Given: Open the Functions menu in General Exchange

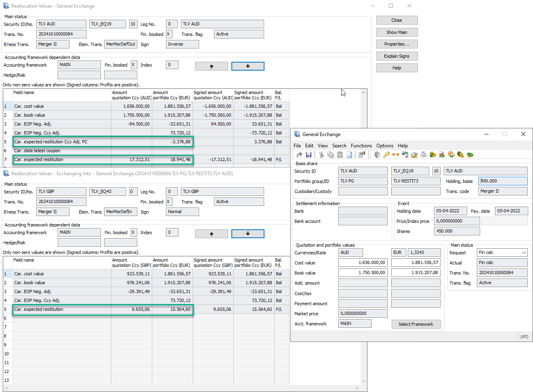Looking at the screenshot, I should [x=361, y=146].
